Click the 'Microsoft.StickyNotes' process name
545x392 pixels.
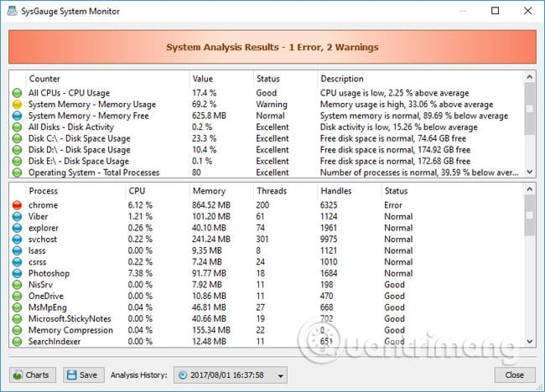pos(70,319)
